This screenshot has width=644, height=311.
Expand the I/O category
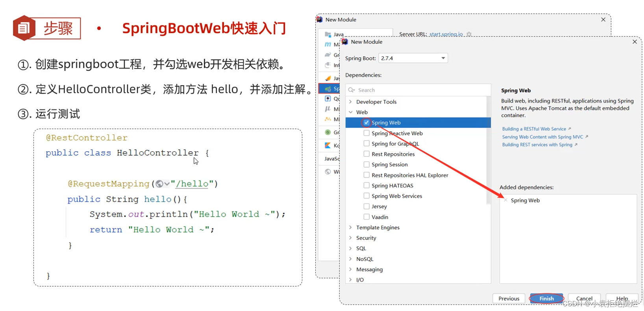tap(351, 280)
